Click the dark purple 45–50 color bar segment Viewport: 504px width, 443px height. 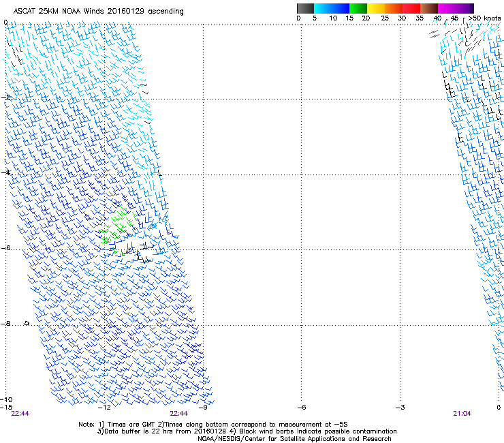(x=464, y=8)
